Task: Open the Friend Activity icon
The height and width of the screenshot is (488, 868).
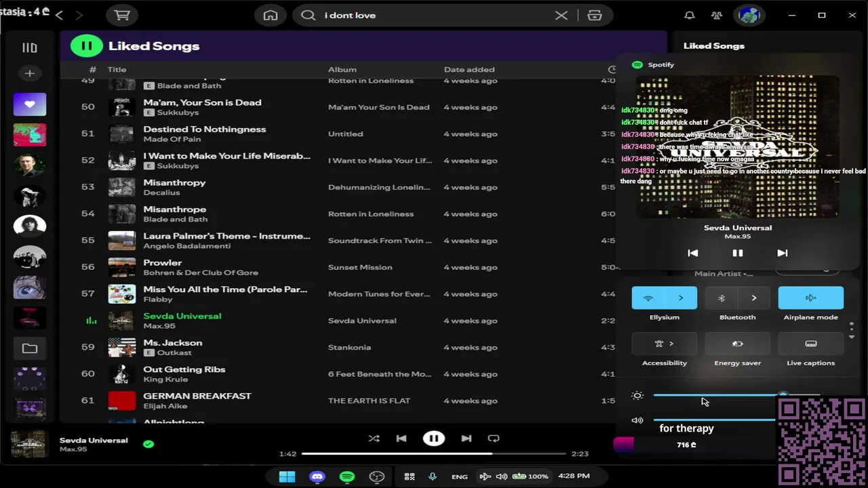Action: click(x=717, y=15)
